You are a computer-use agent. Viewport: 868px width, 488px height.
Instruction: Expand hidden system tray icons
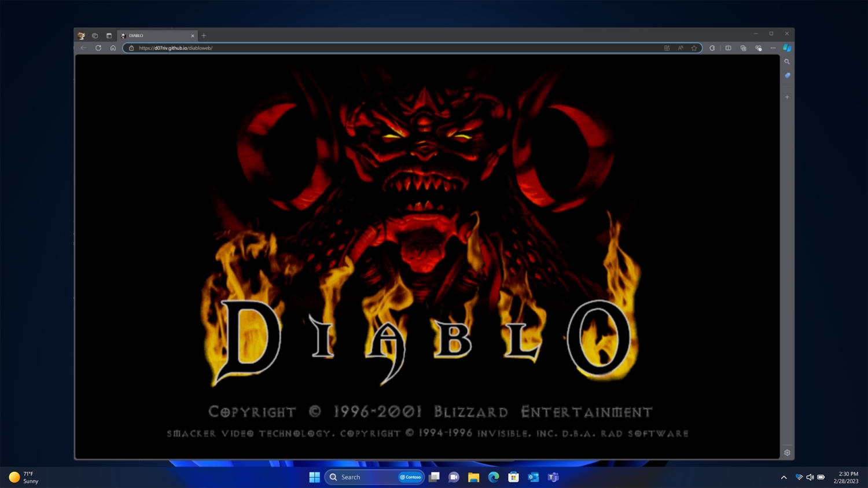784,477
